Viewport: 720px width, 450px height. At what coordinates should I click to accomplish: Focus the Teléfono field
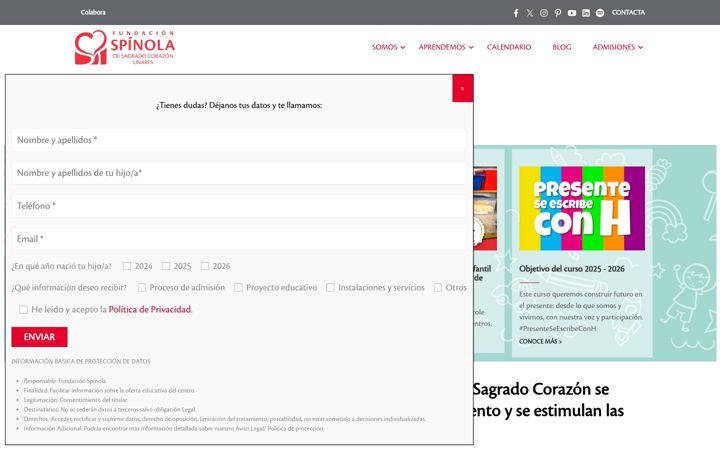point(239,206)
